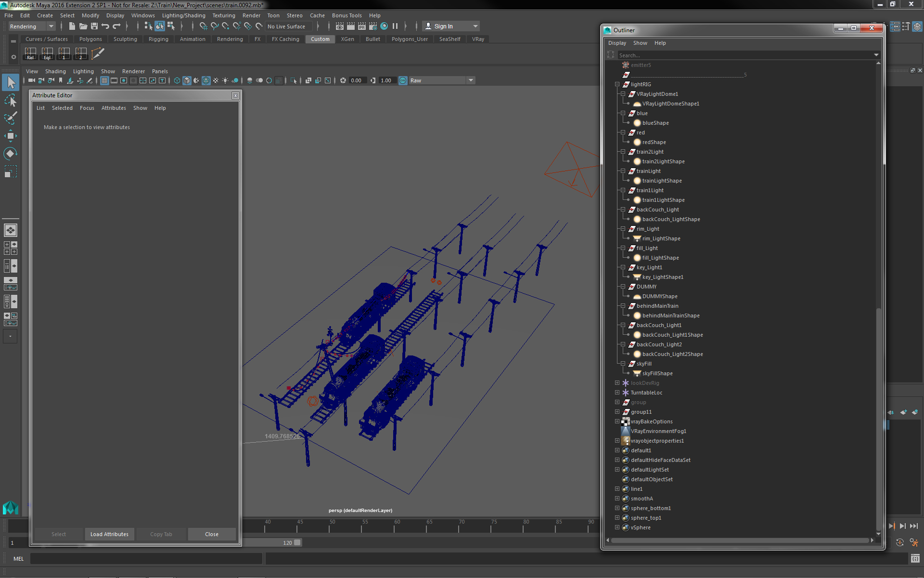Toggle wireframe display mode
924x578 pixels.
[177, 80]
